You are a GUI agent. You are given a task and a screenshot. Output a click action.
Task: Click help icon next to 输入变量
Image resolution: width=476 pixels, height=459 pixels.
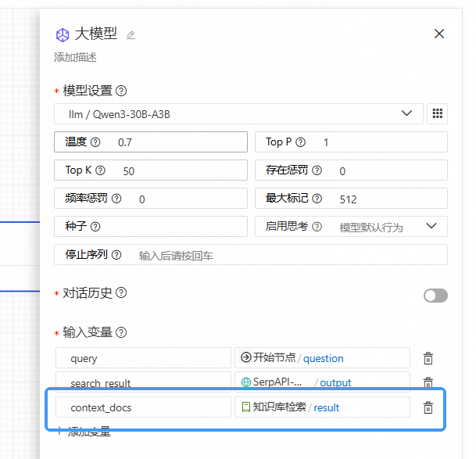(121, 332)
